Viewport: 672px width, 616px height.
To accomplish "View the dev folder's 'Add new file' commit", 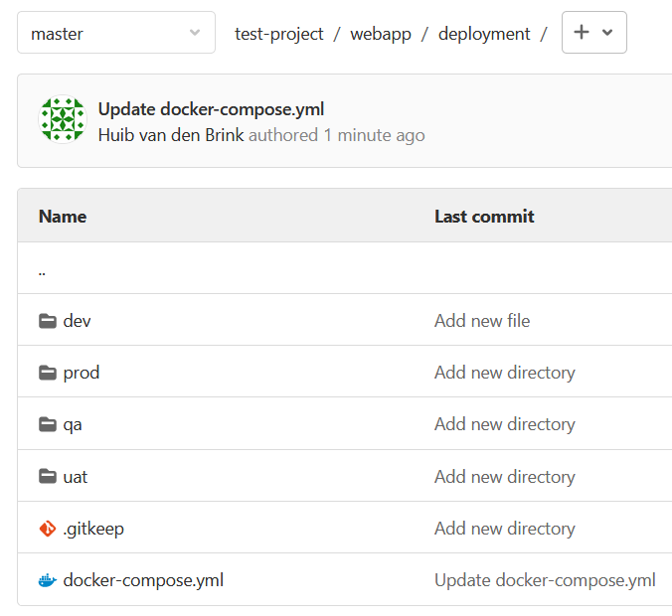I will [482, 321].
